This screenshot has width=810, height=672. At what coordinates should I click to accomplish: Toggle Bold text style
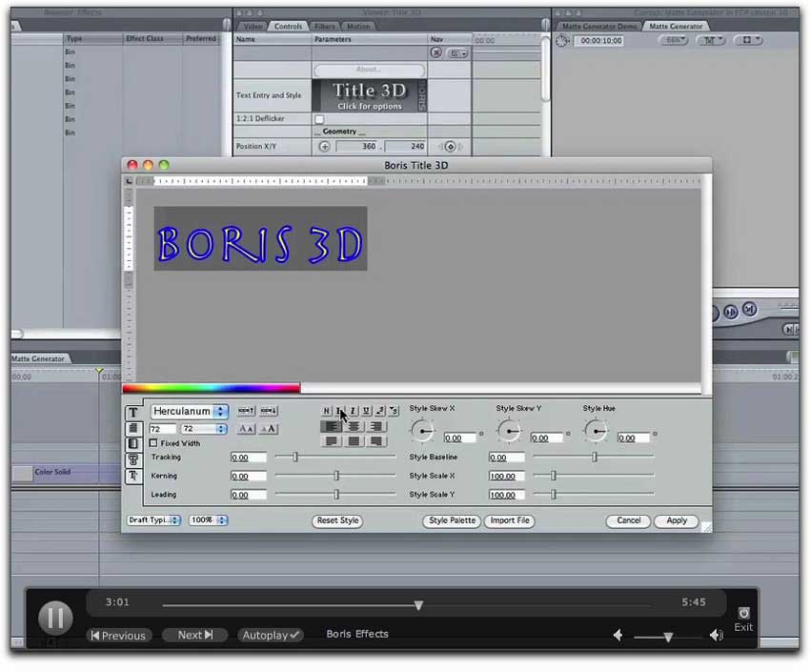[x=339, y=411]
